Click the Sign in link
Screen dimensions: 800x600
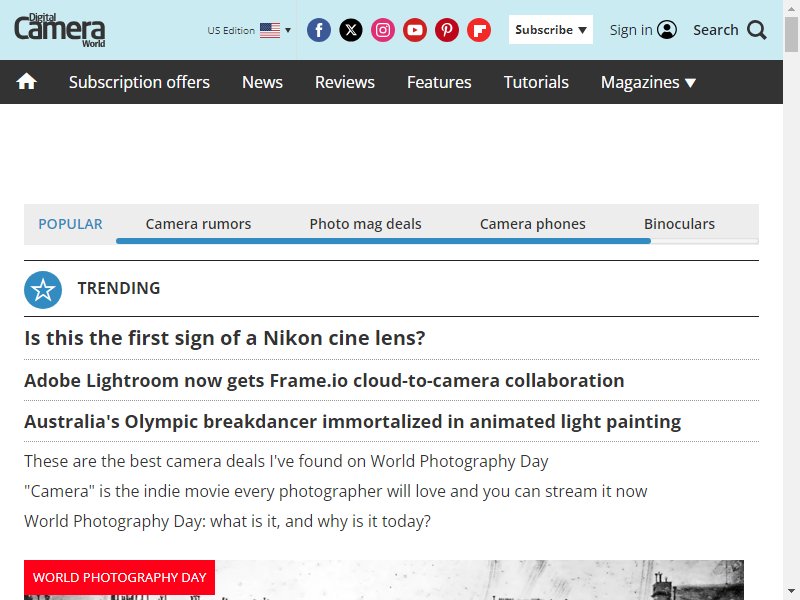point(631,30)
